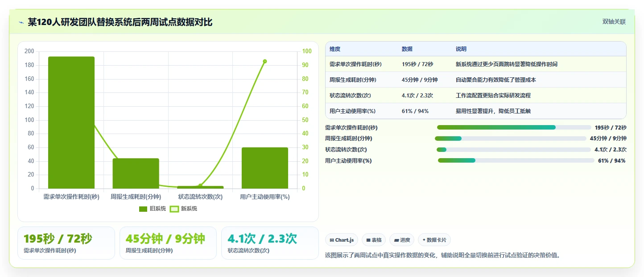Screen dimensions: 644x277
Task: Click 新系统通过更少页面跳转显著降低操作时间 description
Action: tap(507, 64)
